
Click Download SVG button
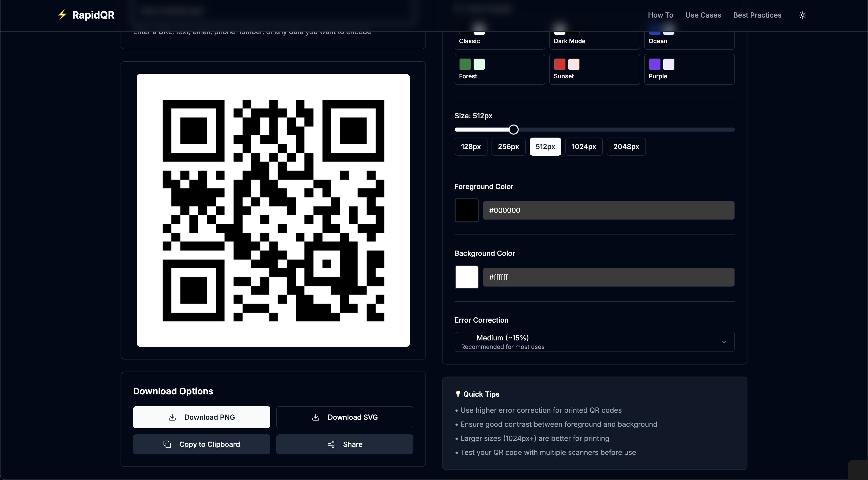coord(345,417)
